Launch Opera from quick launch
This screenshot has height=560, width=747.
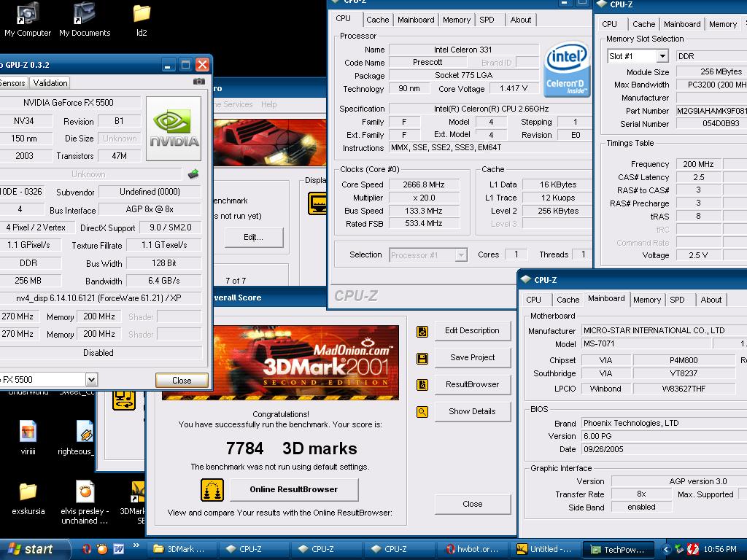click(86, 549)
